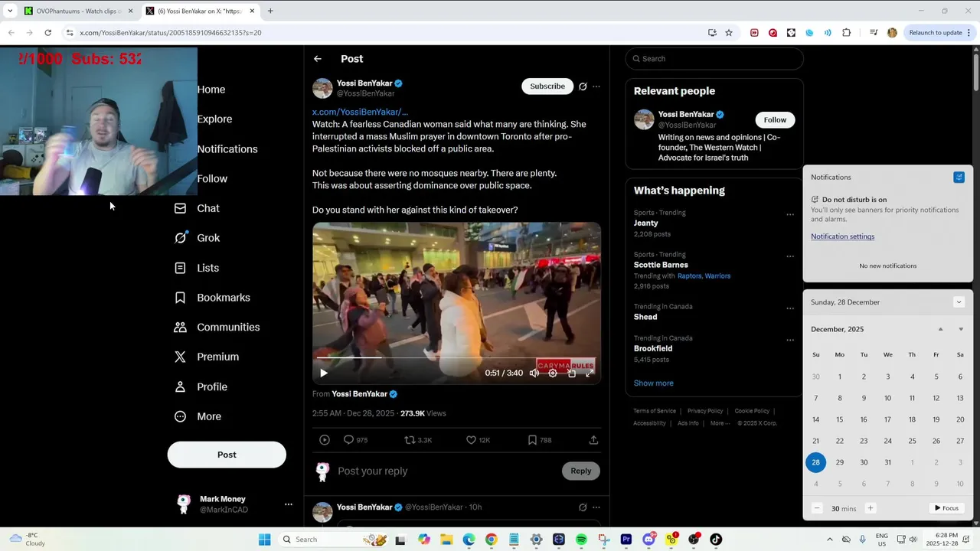Open a new browser tab
Viewport: 980px width, 551px height.
pos(270,11)
